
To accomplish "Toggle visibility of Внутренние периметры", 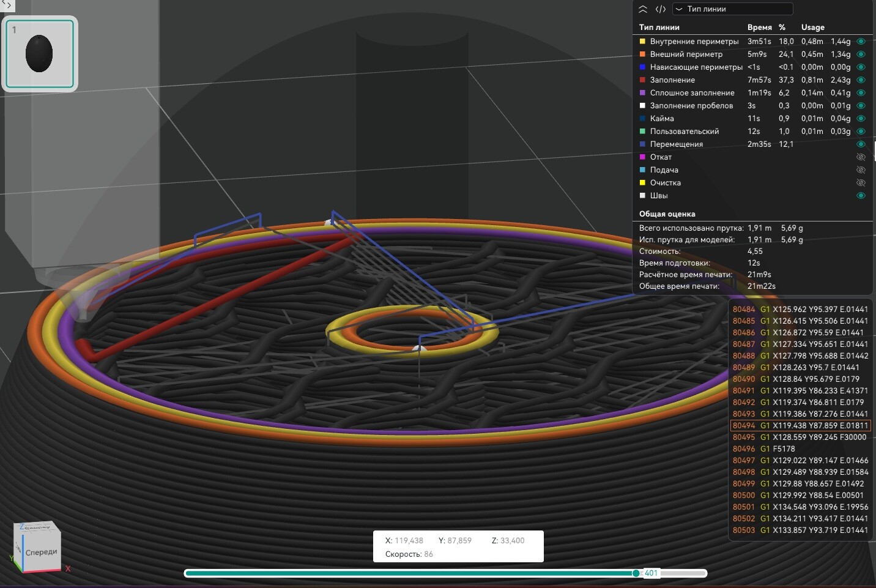I will click(861, 42).
